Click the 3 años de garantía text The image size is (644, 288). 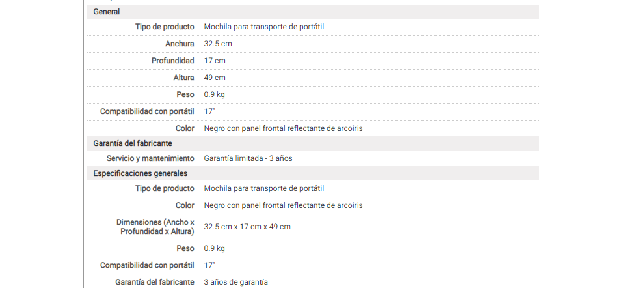tap(235, 282)
